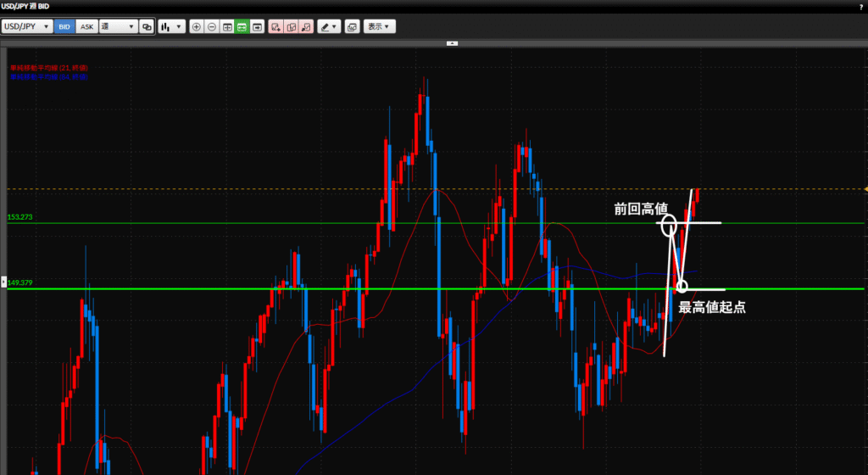Click the red 21-period moving average label
Viewport: 868px width, 475px height.
point(48,67)
